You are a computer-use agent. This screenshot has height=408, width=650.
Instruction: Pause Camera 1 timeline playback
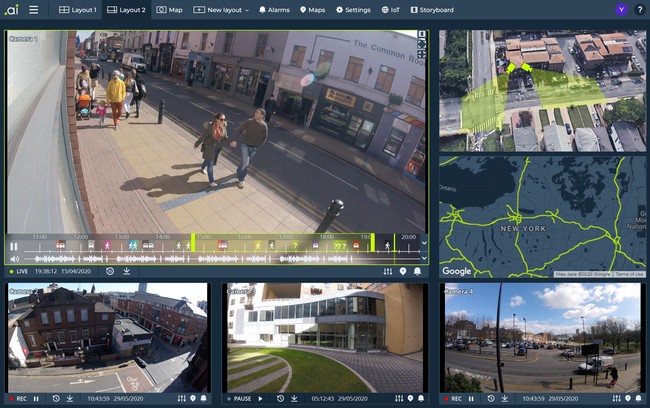[14, 246]
